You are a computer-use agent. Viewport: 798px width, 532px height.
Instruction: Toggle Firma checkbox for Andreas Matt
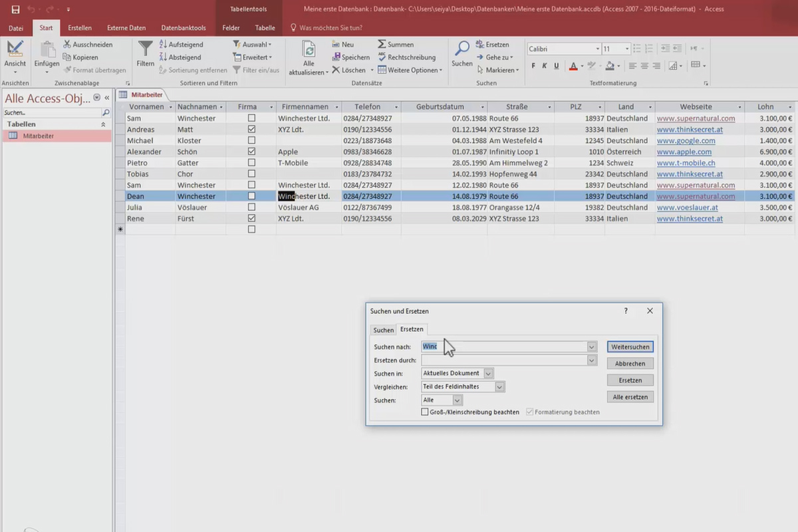point(251,129)
